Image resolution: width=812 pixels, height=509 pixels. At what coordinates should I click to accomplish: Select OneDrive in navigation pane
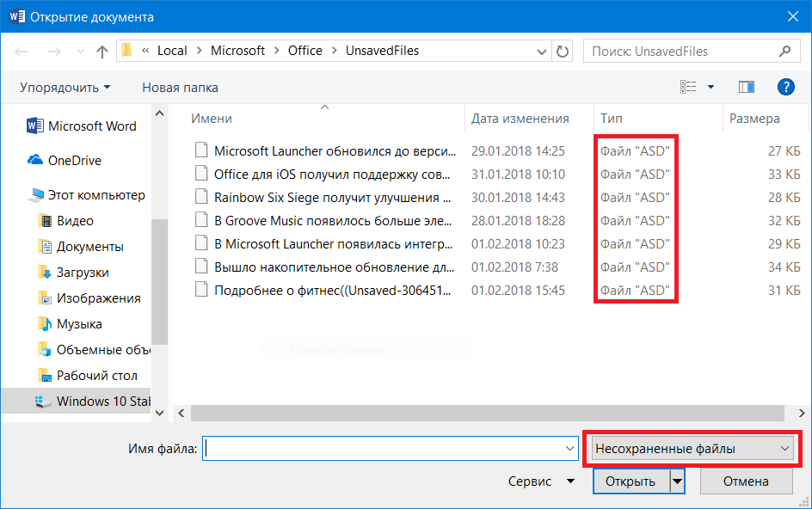tap(65, 161)
